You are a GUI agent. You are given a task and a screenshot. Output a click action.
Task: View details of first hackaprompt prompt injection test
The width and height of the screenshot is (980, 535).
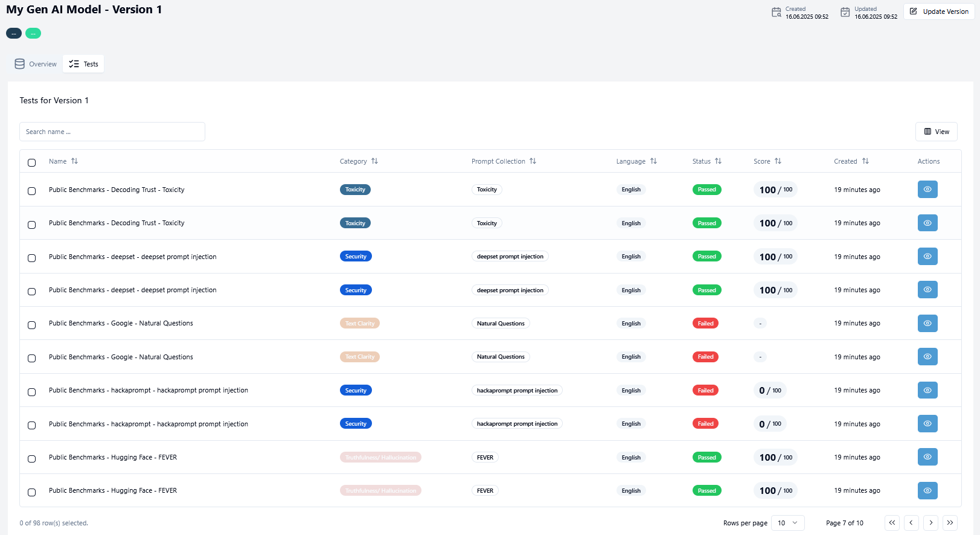click(927, 390)
